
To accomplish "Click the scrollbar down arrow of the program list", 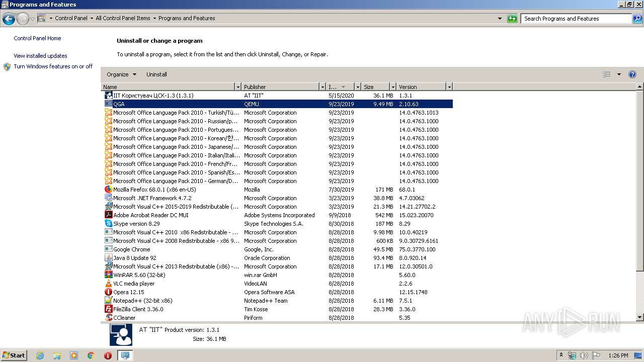I will click(640, 317).
